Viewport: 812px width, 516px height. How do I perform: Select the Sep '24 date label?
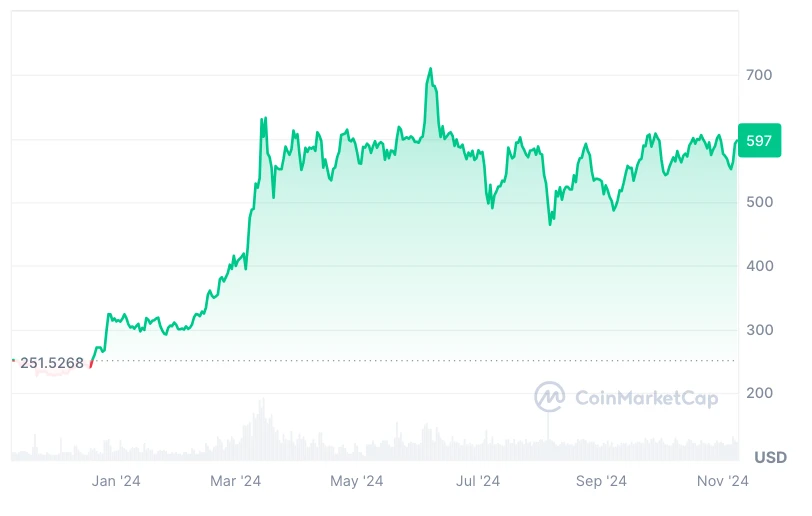601,481
